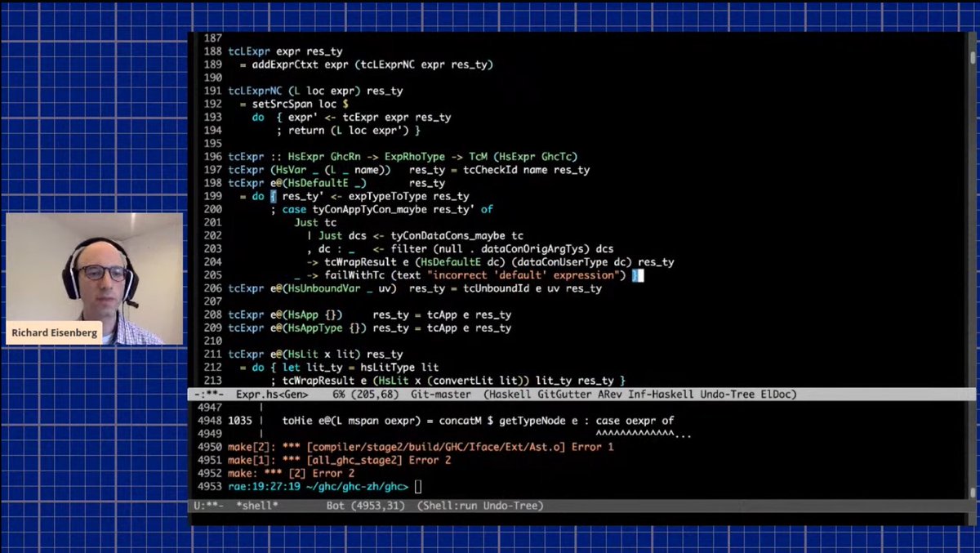Click "GitGutter" minor mode in mode line
Image resolution: width=980 pixels, height=553 pixels.
(x=564, y=394)
